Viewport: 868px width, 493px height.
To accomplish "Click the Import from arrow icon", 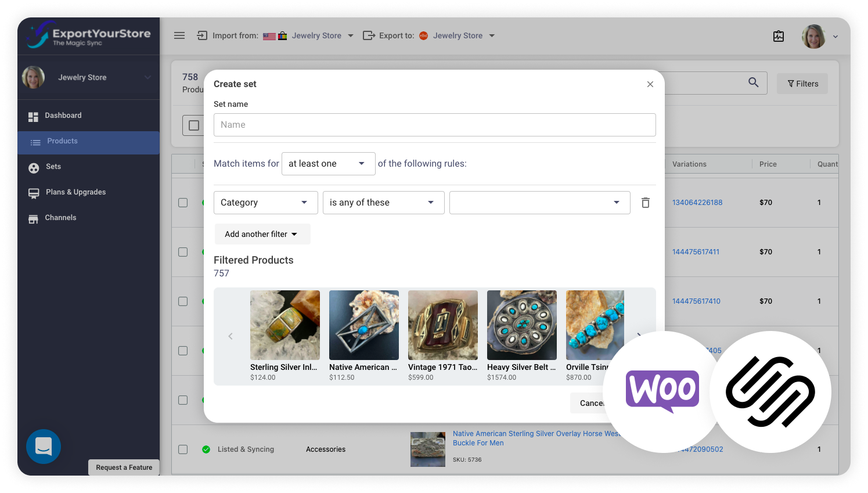I will click(202, 35).
